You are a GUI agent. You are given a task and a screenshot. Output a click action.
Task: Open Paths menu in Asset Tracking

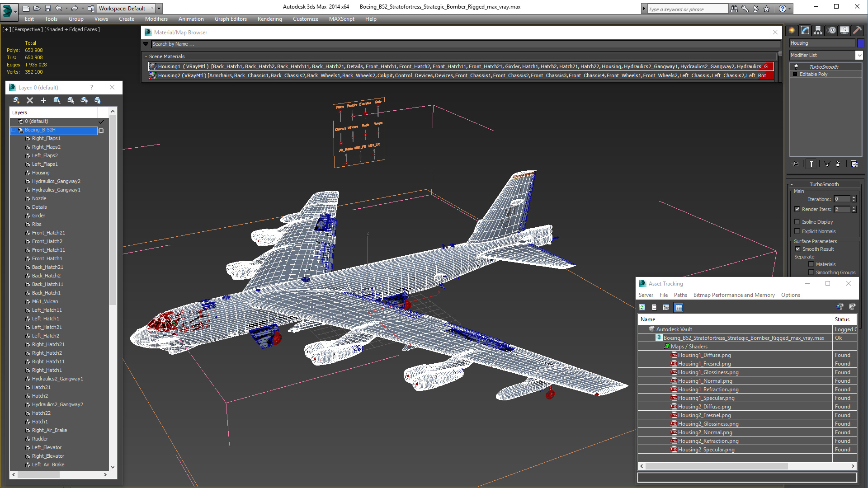[680, 295]
